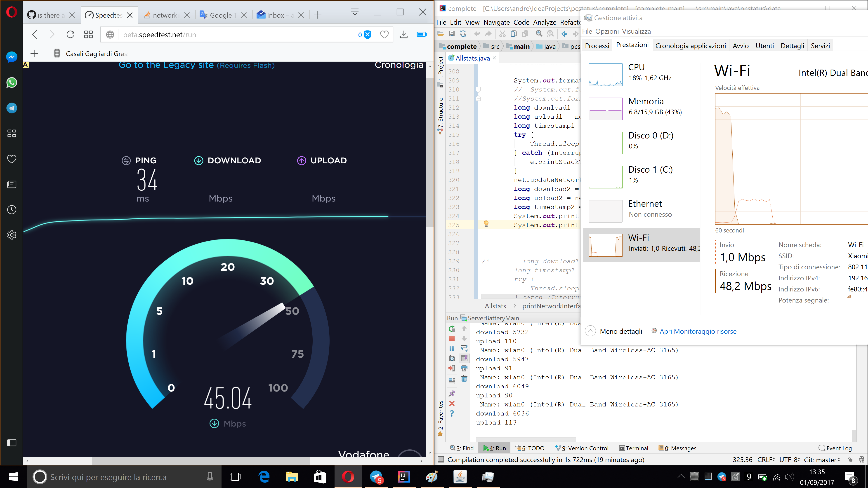The width and height of the screenshot is (868, 488).
Task: Collapse details with Meno dettagli arrow
Action: 590,331
